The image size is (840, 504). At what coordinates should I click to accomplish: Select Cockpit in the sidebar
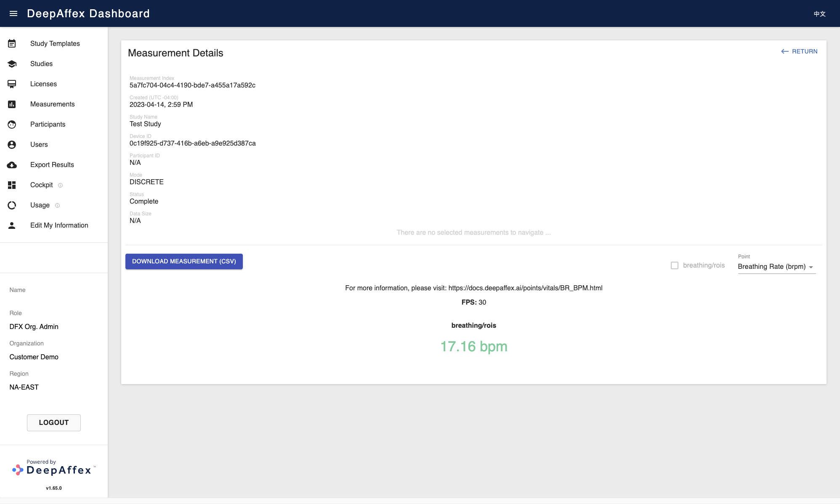click(x=54, y=185)
